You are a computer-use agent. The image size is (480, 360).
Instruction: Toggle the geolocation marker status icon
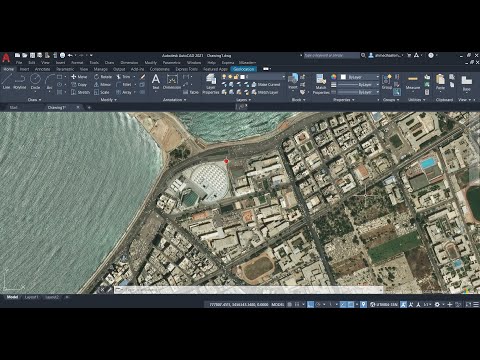364,304
